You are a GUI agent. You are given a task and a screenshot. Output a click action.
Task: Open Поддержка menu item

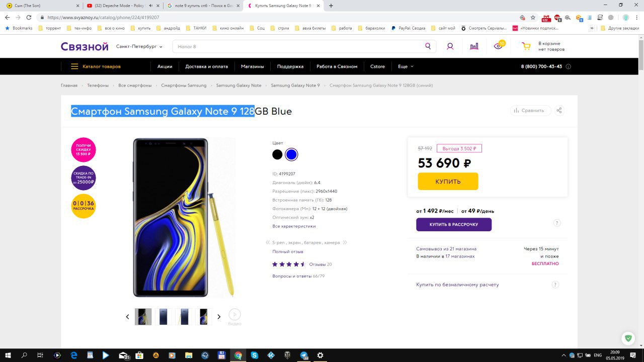(x=290, y=66)
